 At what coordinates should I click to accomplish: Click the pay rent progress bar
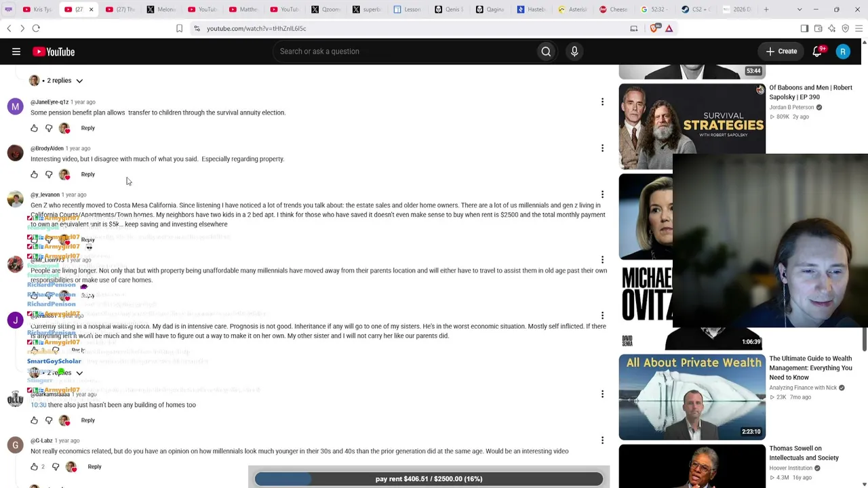coord(429,479)
